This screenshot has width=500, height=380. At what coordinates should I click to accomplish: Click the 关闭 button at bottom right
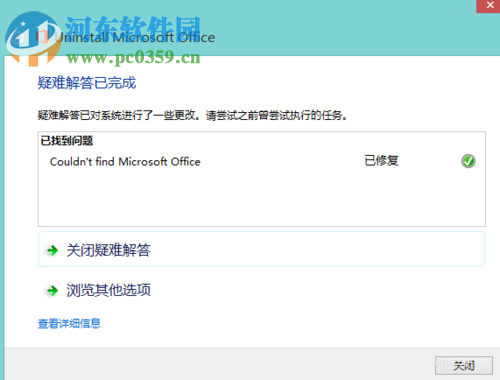[x=464, y=365]
